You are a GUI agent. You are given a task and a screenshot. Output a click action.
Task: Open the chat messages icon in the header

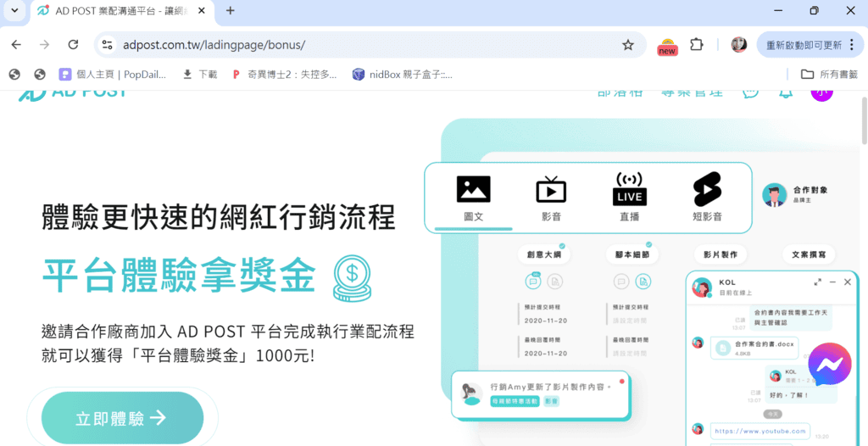751,93
